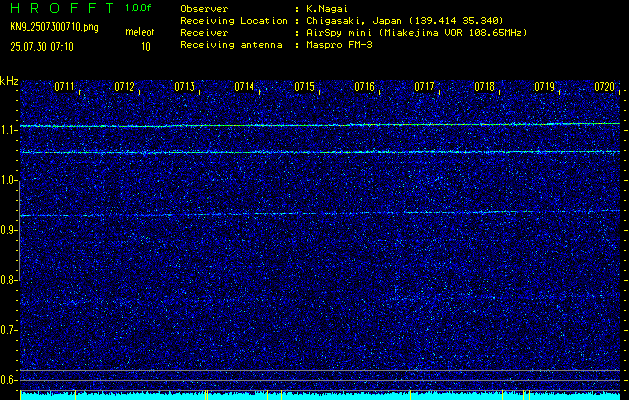Click the timestamp 25.07.30 07:10
The height and width of the screenshot is (400, 629).
tap(42, 47)
